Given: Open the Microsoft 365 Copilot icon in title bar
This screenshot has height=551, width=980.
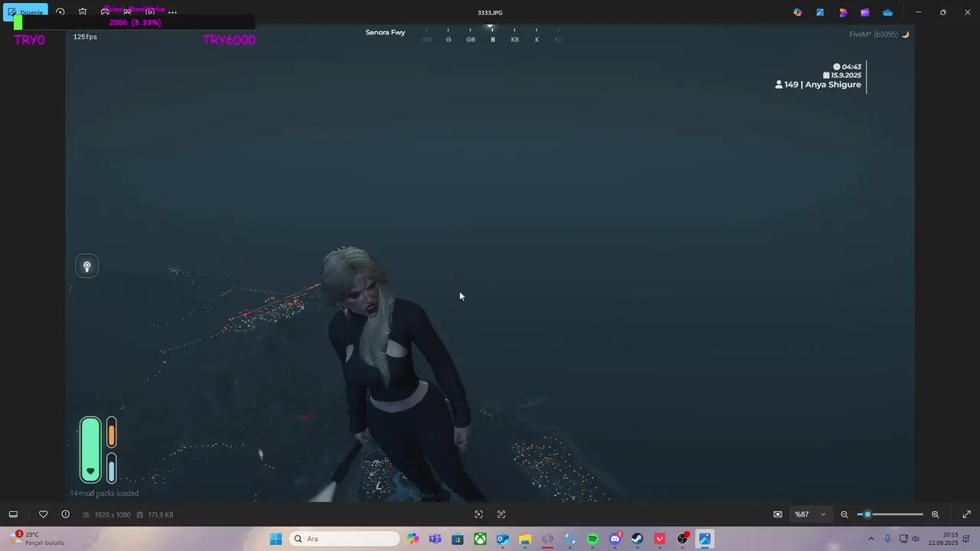Looking at the screenshot, I should tap(798, 12).
